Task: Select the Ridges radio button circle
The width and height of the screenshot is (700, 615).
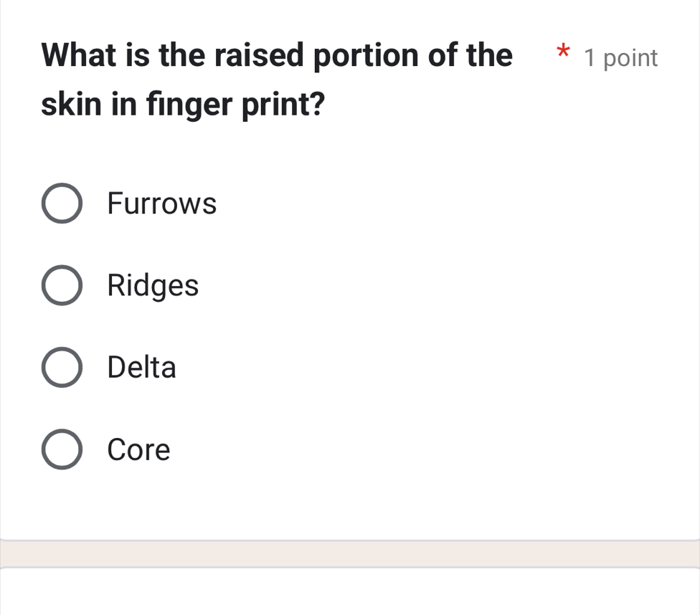Action: click(62, 286)
